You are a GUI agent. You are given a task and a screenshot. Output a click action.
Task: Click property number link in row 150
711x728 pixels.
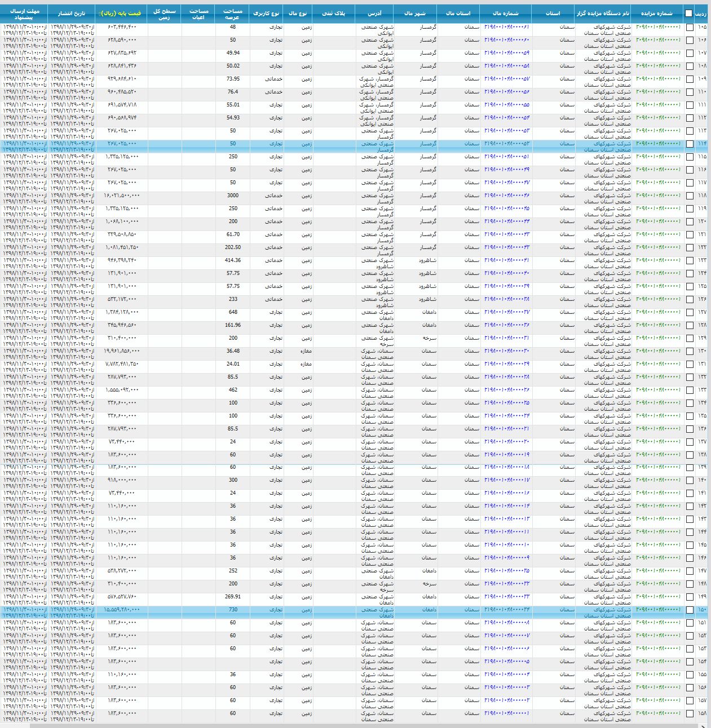click(x=506, y=610)
